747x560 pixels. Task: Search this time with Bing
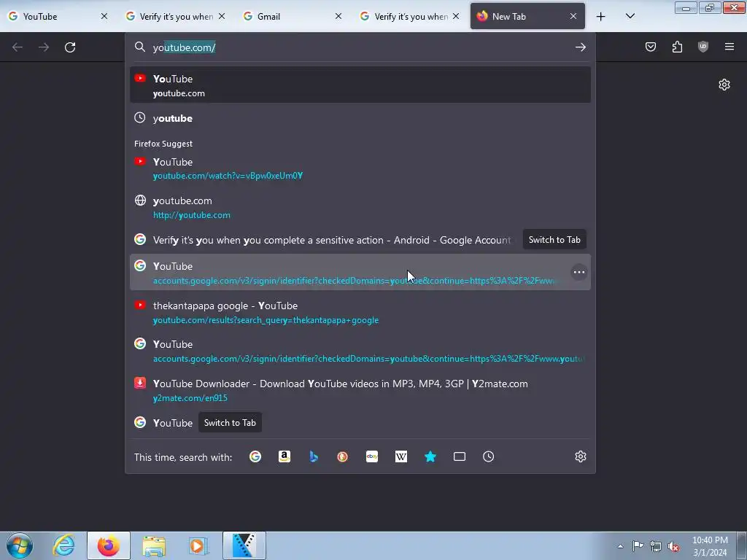(314, 456)
